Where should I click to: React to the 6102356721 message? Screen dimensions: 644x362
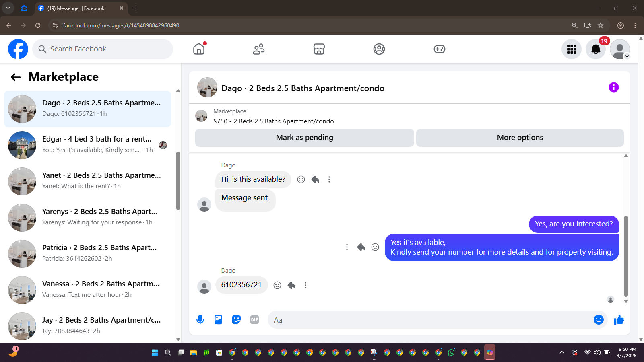[277, 285]
